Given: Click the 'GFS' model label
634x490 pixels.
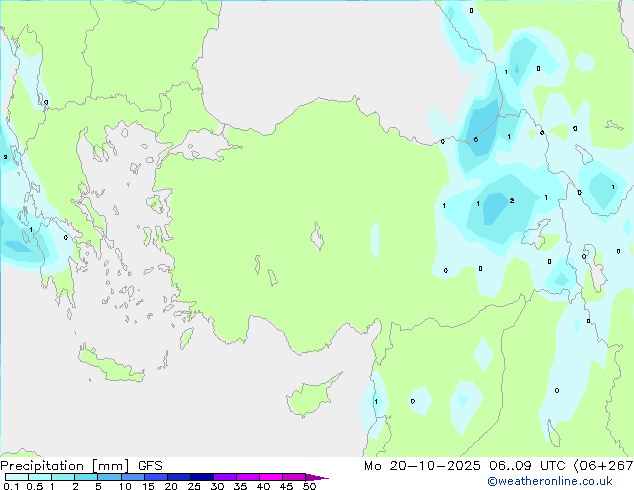Looking at the screenshot, I should [x=150, y=466].
